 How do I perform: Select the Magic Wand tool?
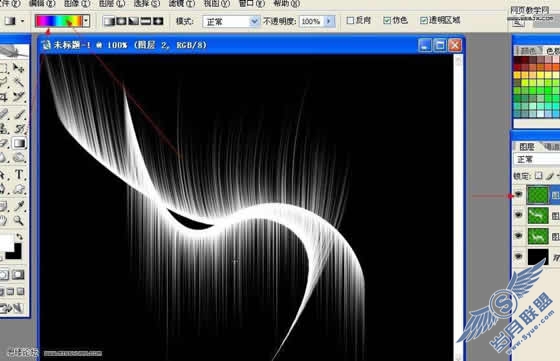tap(19, 82)
